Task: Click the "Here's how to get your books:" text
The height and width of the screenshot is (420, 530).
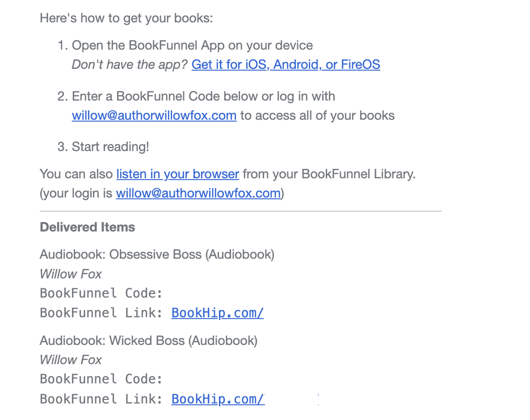Action: click(127, 19)
